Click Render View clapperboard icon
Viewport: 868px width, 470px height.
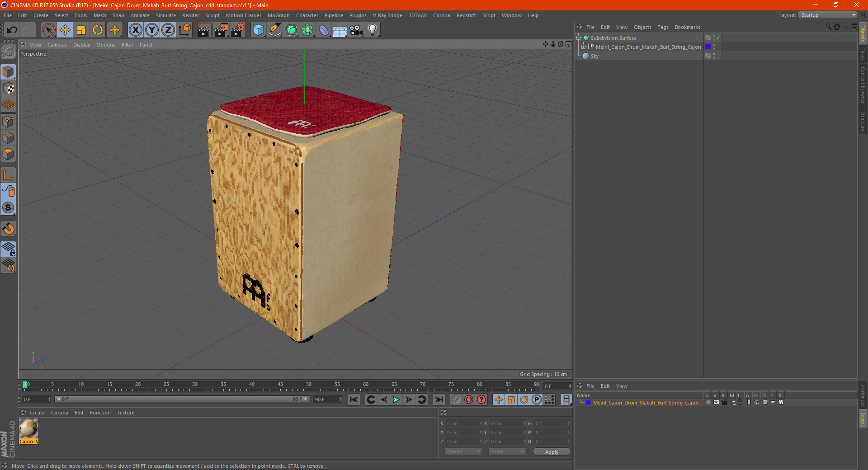pos(204,30)
